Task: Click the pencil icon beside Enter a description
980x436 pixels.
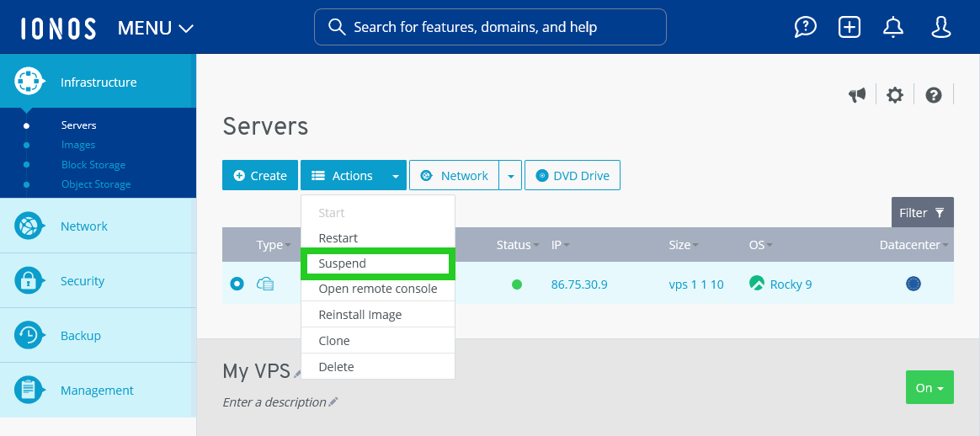Action: pyautogui.click(x=333, y=401)
